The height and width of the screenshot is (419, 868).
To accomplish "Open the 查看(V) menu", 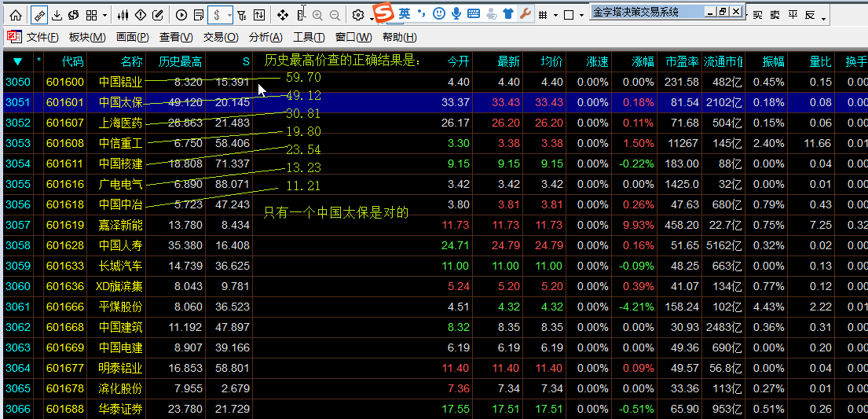I will pos(176,37).
